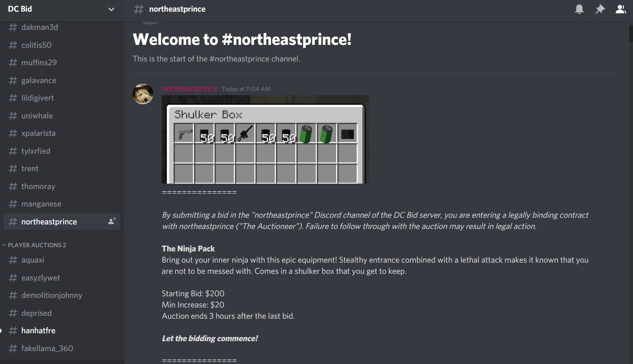Image resolution: width=633 pixels, height=364 pixels.
Task: Select the trent channel
Action: (62, 168)
